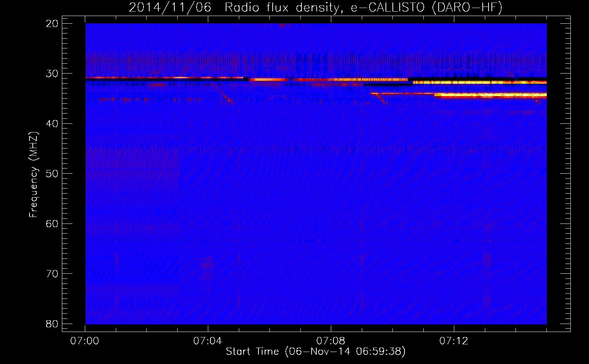Click the 70 frequency tick label

(x=52, y=274)
